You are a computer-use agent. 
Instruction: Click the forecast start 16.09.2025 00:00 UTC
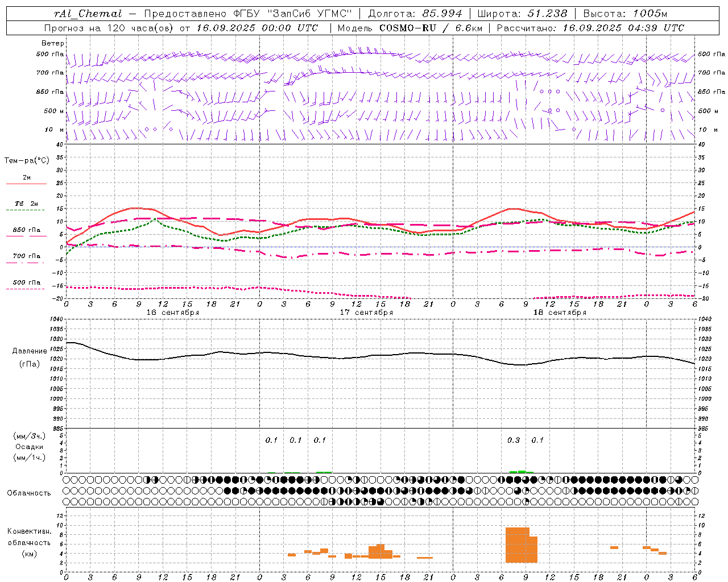(x=257, y=28)
